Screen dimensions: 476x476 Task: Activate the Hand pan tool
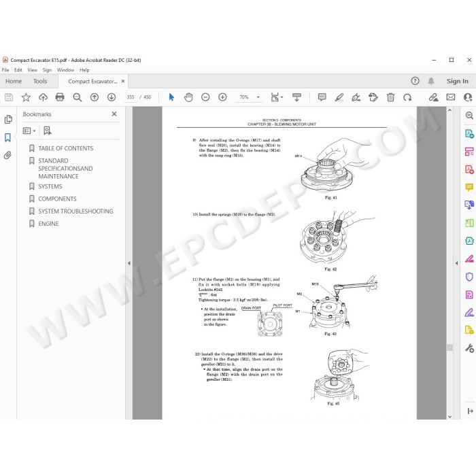coord(188,97)
